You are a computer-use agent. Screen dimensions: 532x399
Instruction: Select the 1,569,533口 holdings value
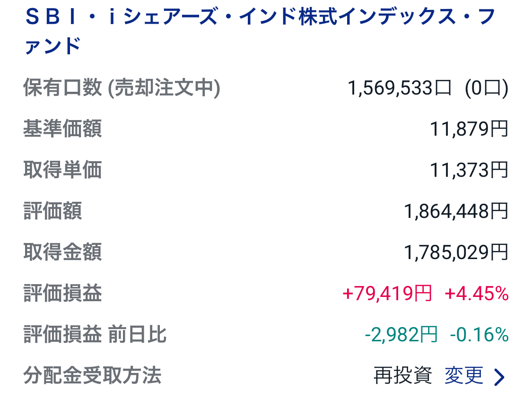(400, 88)
